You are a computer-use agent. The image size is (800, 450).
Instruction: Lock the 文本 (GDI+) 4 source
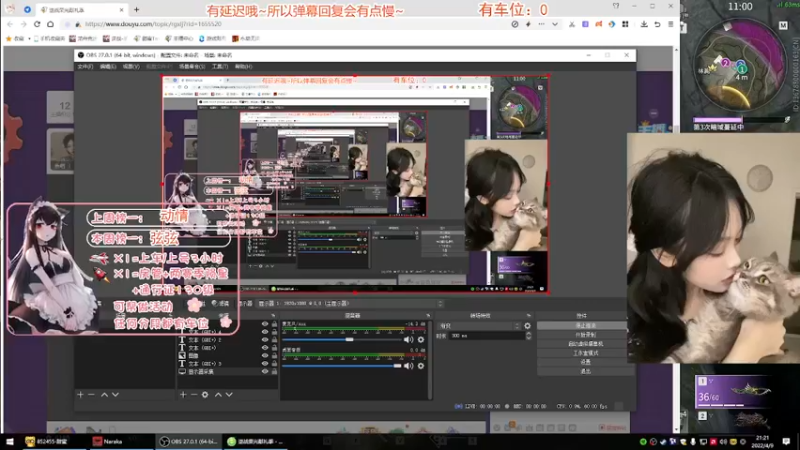274,332
